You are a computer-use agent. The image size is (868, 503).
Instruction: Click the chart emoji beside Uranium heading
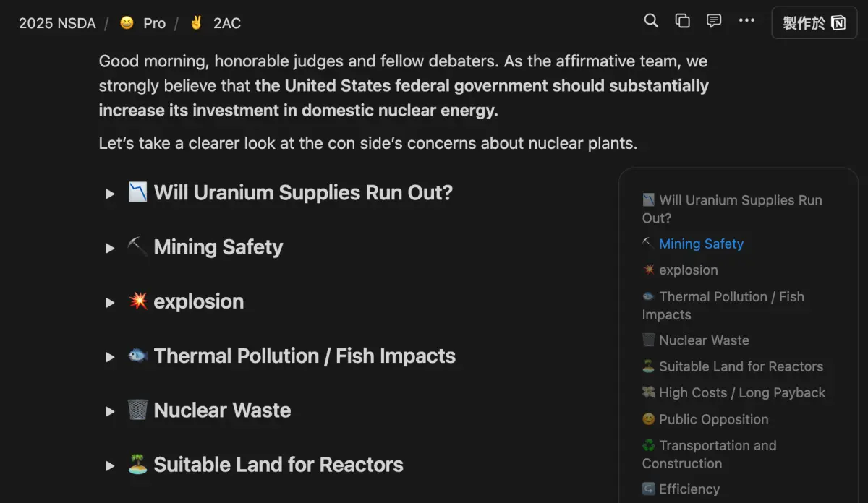[x=137, y=192]
